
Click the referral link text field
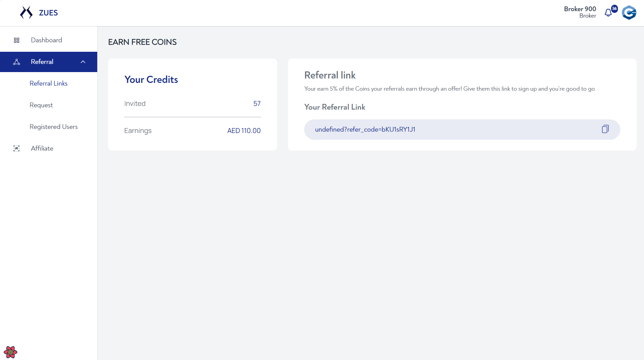coord(462,130)
